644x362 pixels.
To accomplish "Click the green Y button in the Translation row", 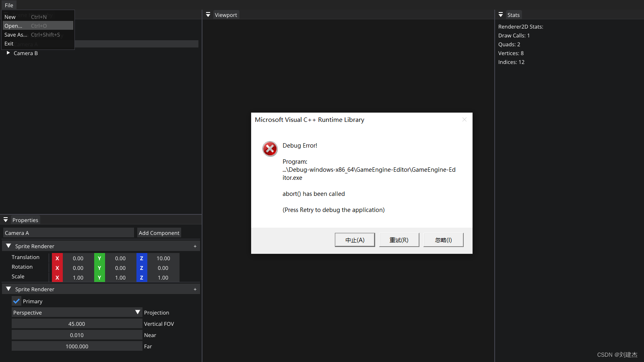I will [x=99, y=258].
